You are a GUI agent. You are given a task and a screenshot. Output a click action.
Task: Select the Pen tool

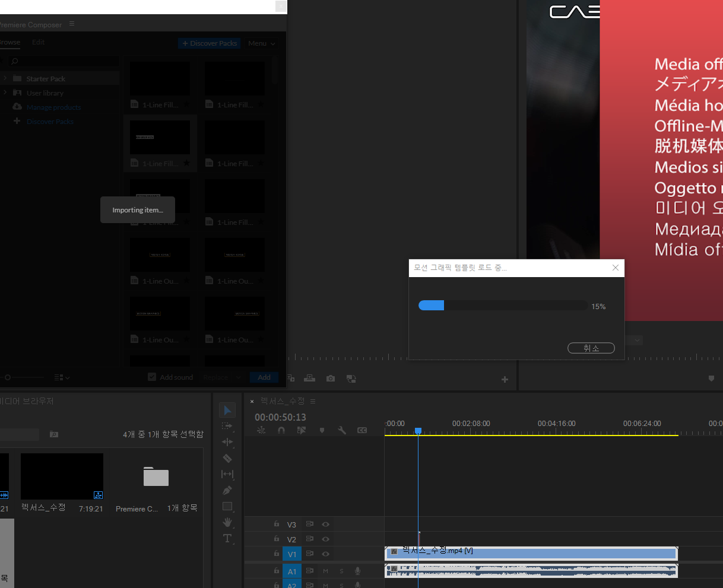(x=227, y=490)
